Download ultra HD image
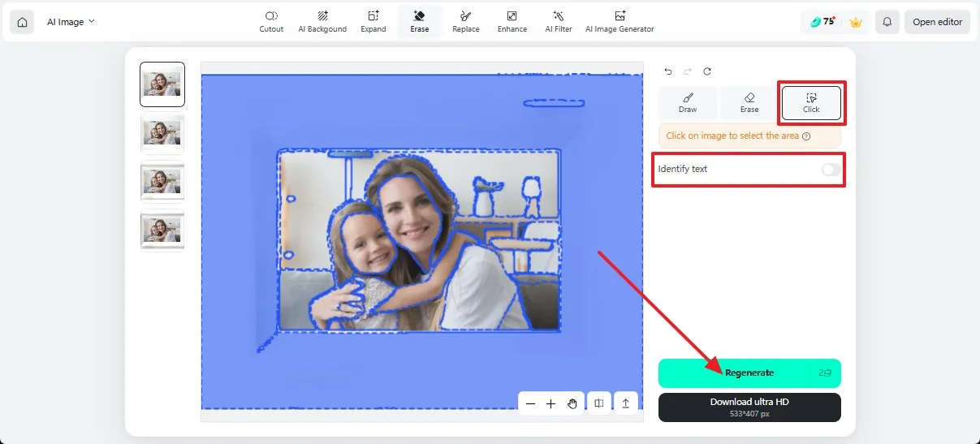980x444 pixels. coord(749,407)
